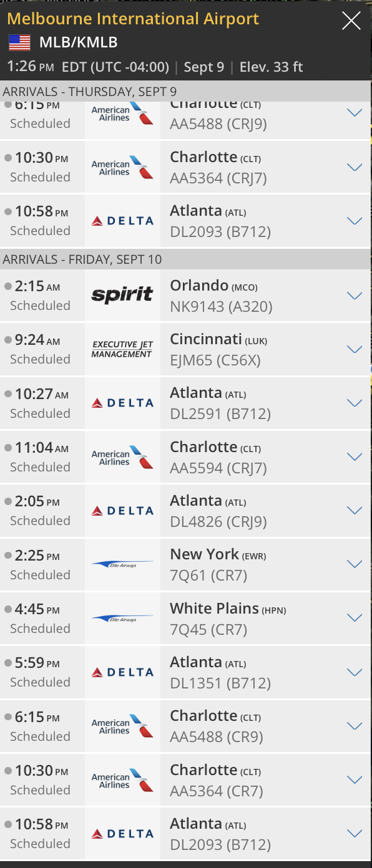The width and height of the screenshot is (372, 868).
Task: Click Elite Airways logo for 7Q45
Action: (122, 618)
